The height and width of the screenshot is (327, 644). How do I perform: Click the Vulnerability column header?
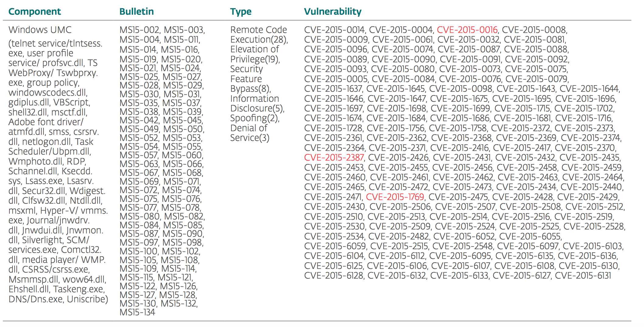click(x=333, y=12)
